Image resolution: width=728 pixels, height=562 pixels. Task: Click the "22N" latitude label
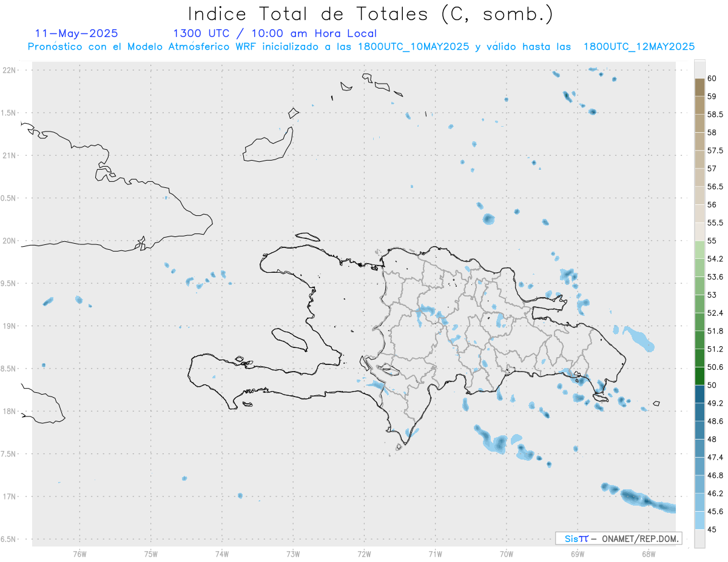pyautogui.click(x=8, y=70)
